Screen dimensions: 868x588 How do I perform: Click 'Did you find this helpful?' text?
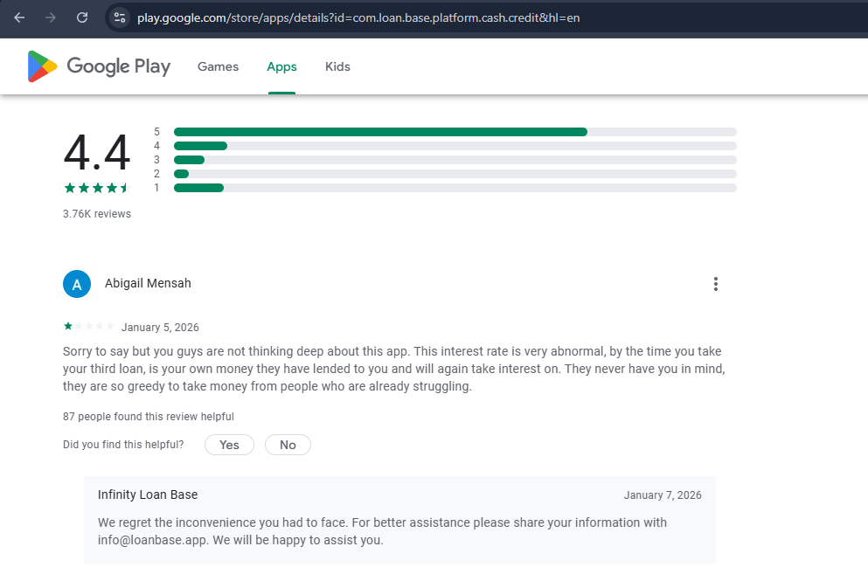(x=123, y=445)
